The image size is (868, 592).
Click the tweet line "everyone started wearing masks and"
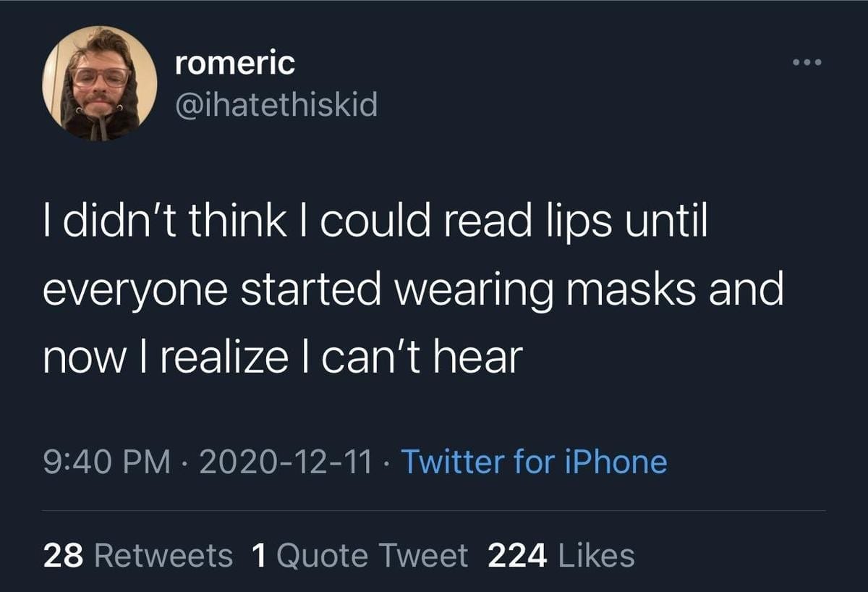412,289
